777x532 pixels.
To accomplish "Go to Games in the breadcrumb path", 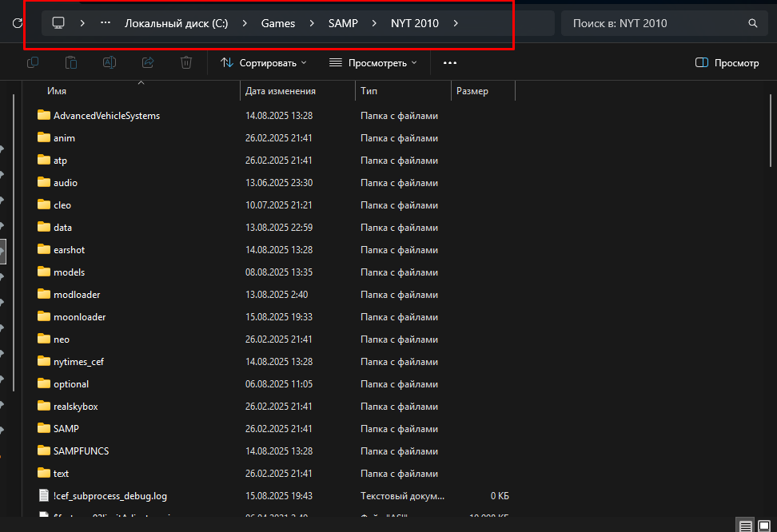I will (277, 23).
